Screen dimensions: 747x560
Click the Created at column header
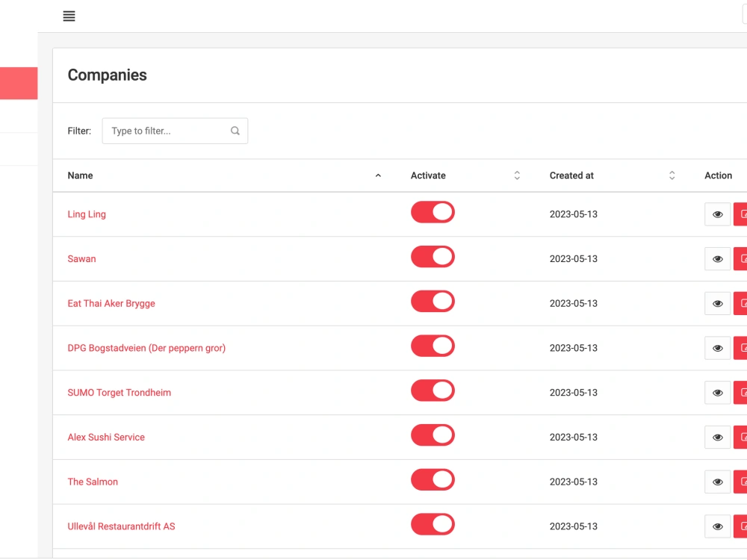tap(571, 175)
